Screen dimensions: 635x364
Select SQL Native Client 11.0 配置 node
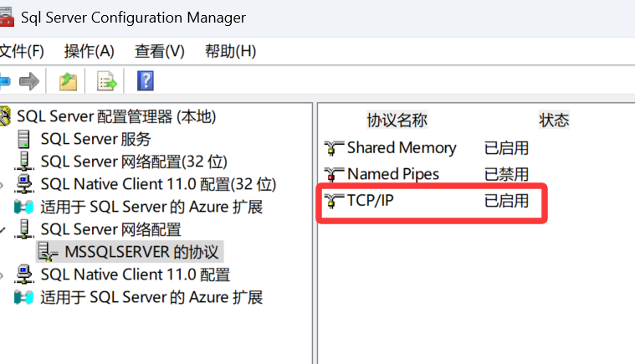point(136,275)
